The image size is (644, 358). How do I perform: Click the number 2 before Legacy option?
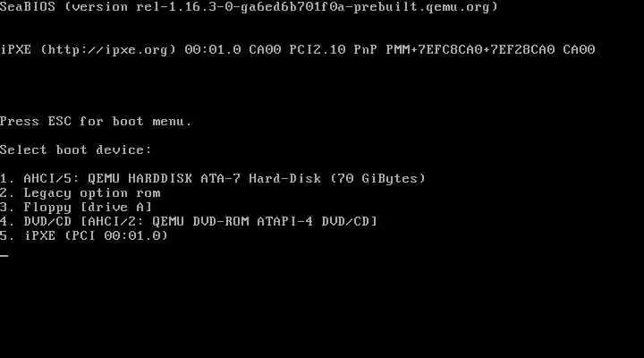point(5,193)
